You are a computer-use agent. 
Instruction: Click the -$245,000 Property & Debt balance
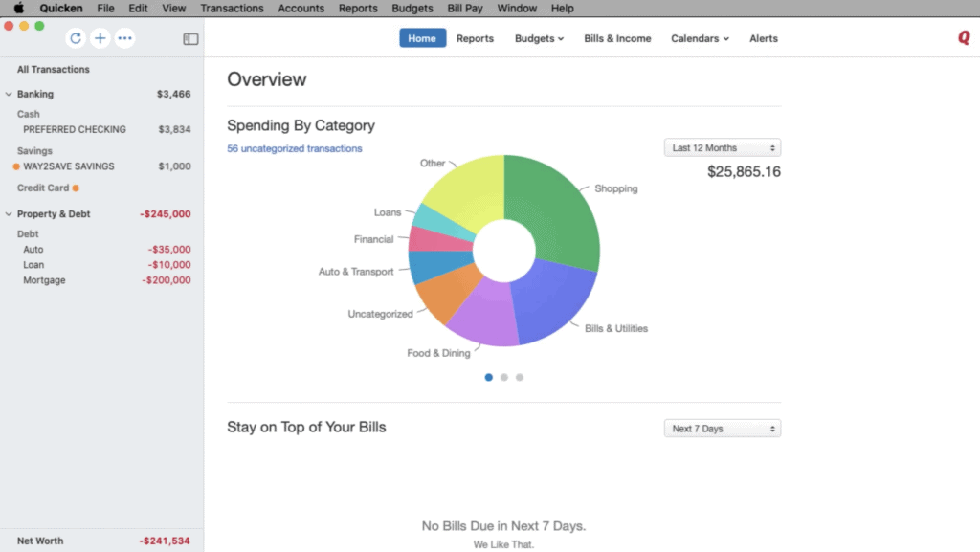point(165,214)
